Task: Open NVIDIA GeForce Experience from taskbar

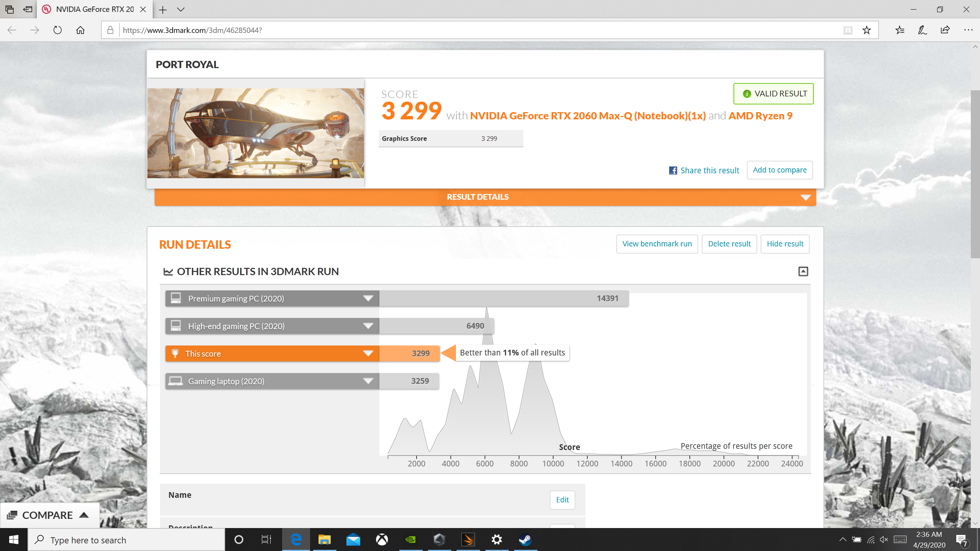Action: pyautogui.click(x=410, y=540)
